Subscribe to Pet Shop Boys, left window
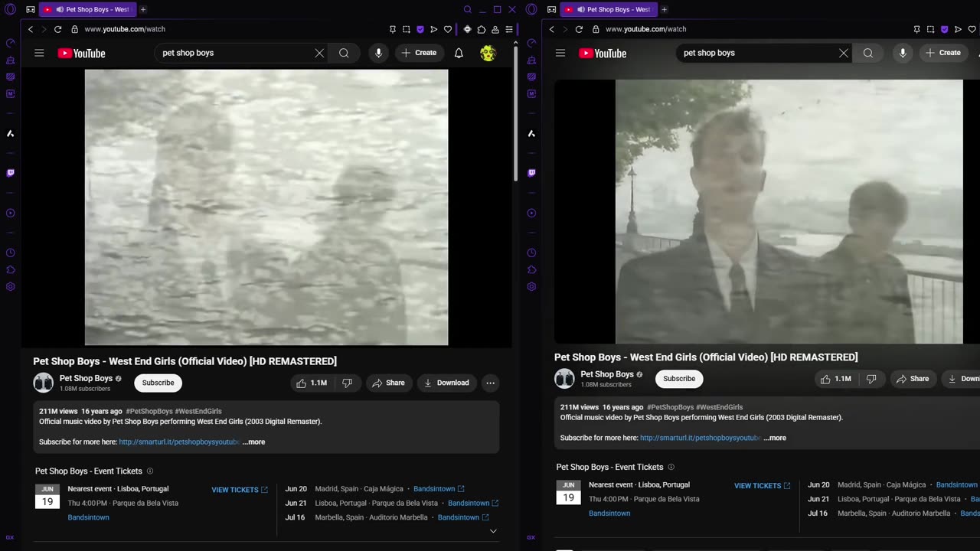The image size is (980, 551). click(x=158, y=383)
